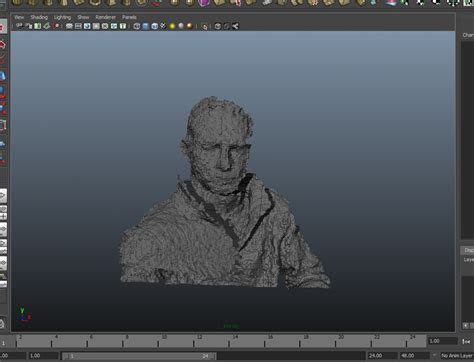Click the Shadows sphere icon

pyautogui.click(x=181, y=26)
